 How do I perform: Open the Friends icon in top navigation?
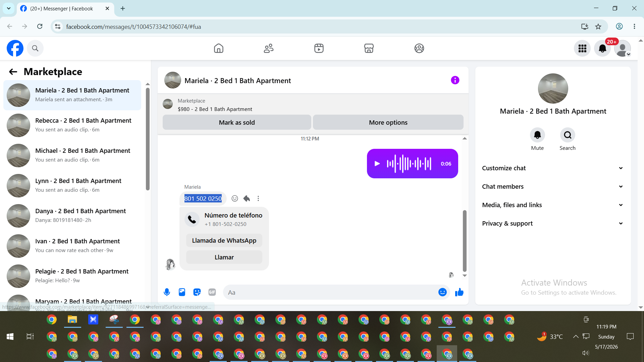coord(269,48)
